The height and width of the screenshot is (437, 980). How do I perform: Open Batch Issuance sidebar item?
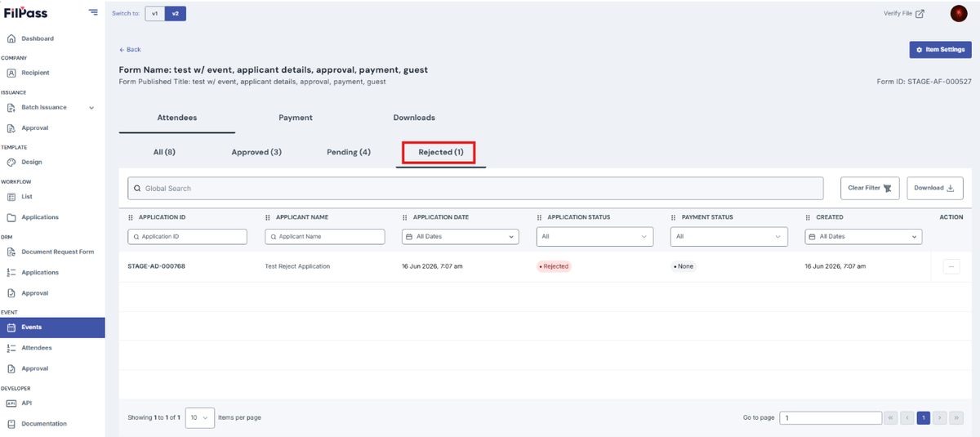click(x=44, y=107)
